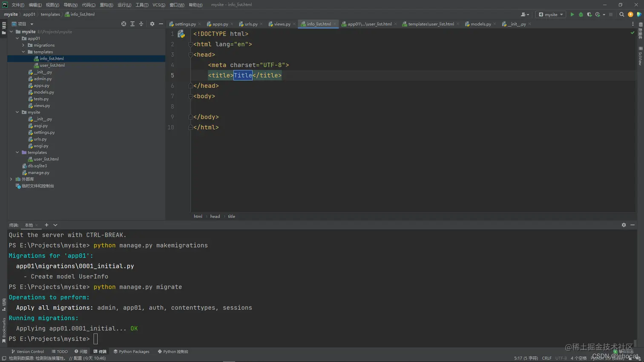Close the info_list.html editor tab
This screenshot has height=362, width=644.
tap(335, 24)
